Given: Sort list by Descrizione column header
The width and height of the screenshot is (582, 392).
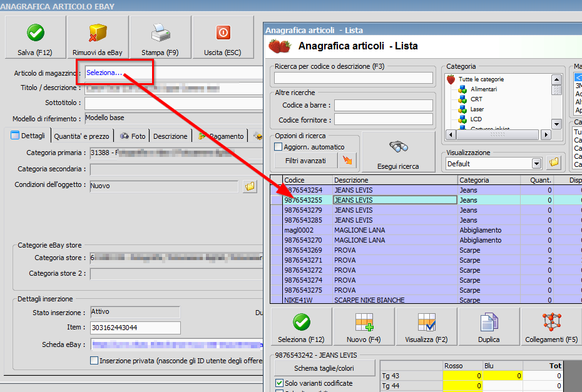Looking at the screenshot, I should pos(395,180).
